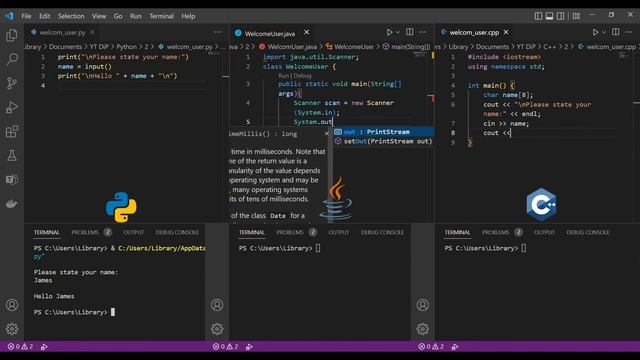Open run dropdown arrow in Java editor

pyautogui.click(x=398, y=32)
